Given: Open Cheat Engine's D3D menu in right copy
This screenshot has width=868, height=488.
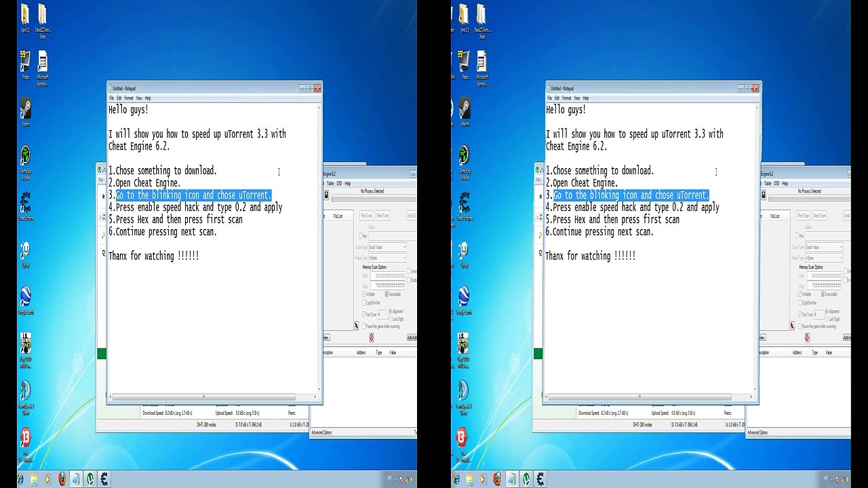Looking at the screenshot, I should [775, 183].
